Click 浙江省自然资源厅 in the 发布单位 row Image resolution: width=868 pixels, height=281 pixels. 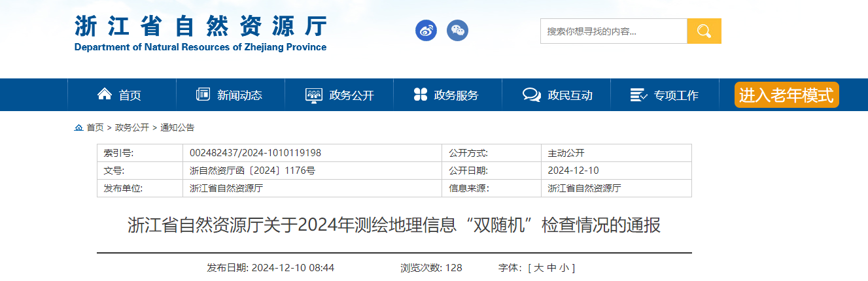(x=226, y=188)
